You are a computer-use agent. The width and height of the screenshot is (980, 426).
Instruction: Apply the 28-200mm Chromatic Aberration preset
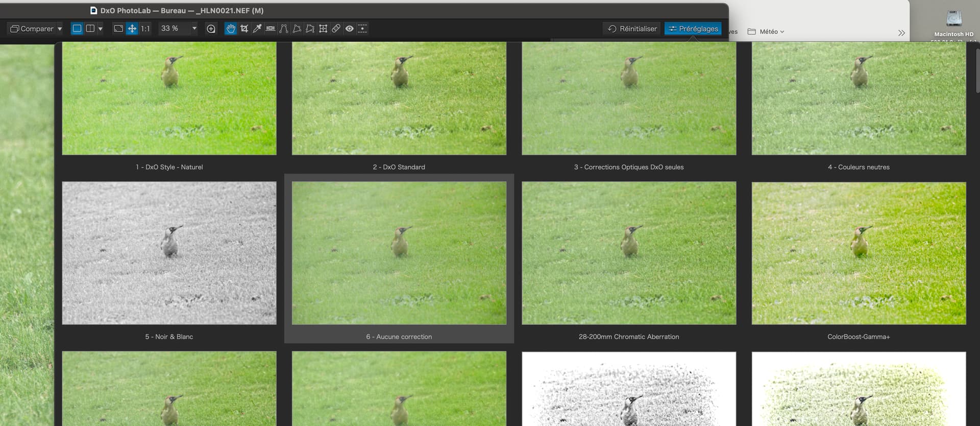coord(629,253)
